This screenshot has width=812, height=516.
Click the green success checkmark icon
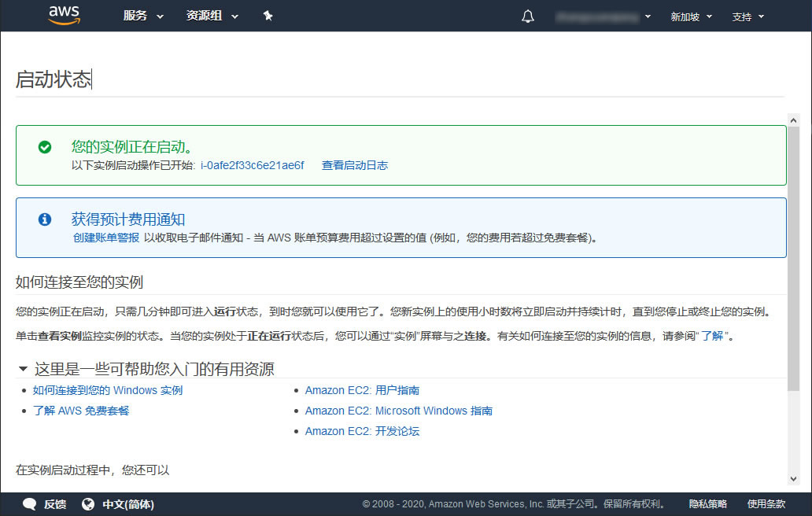tap(45, 148)
